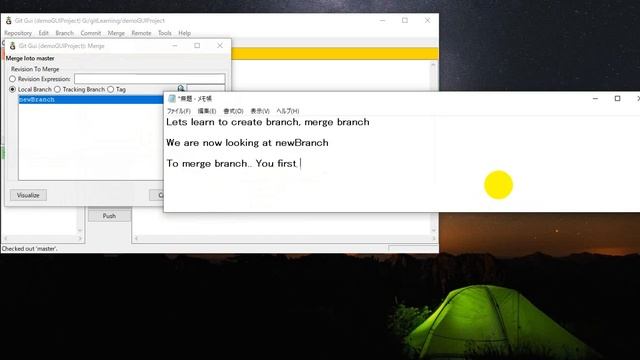
Task: Select the Local Branch radio button
Action: (12, 89)
